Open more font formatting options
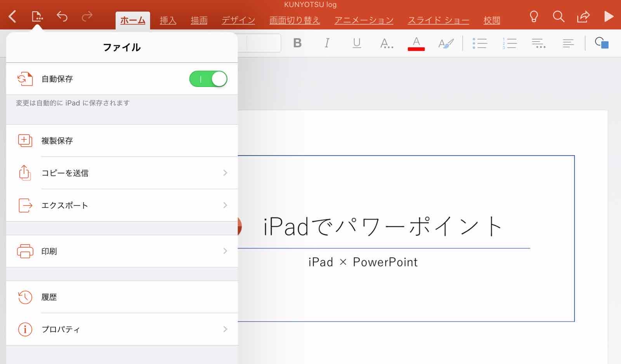This screenshot has width=621, height=364. (x=387, y=43)
